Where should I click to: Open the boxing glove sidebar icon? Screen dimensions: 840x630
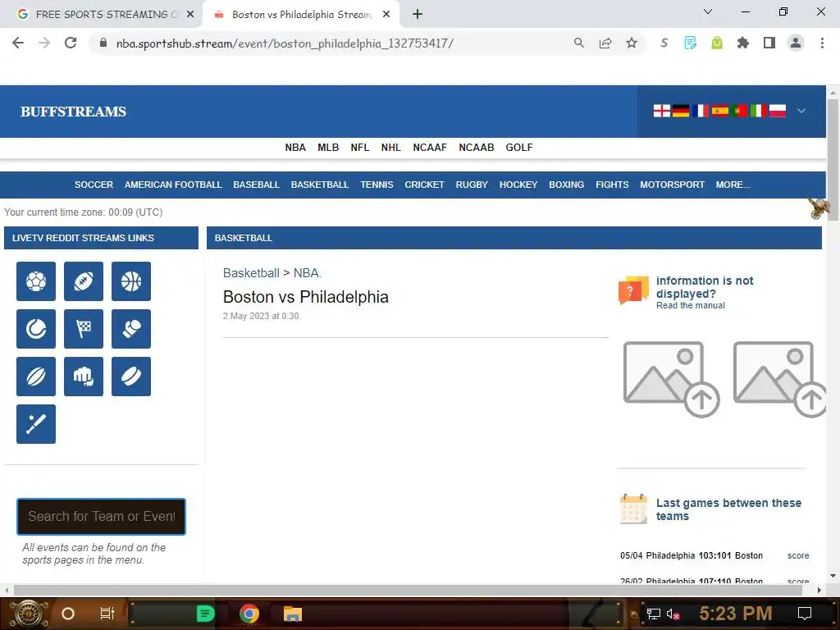tap(131, 329)
